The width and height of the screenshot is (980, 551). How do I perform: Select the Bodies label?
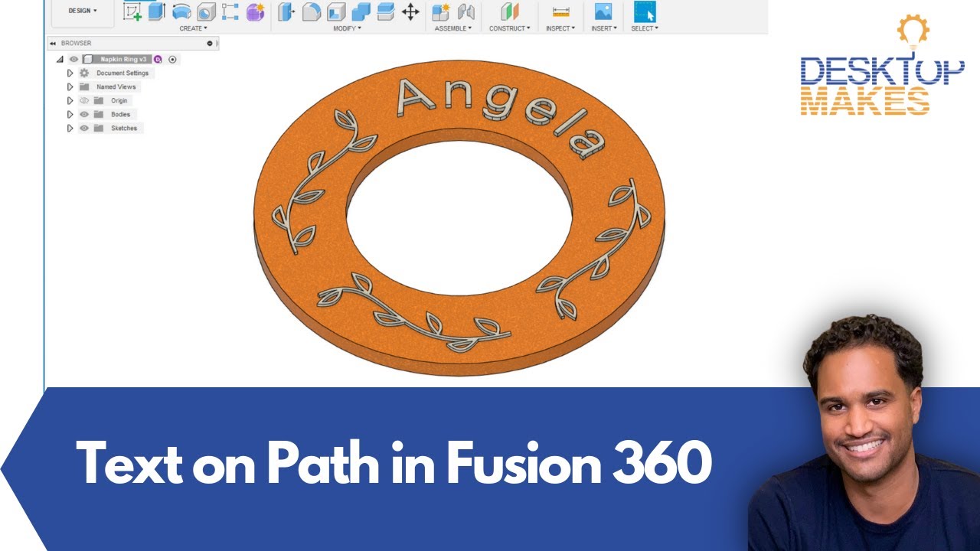(x=121, y=114)
